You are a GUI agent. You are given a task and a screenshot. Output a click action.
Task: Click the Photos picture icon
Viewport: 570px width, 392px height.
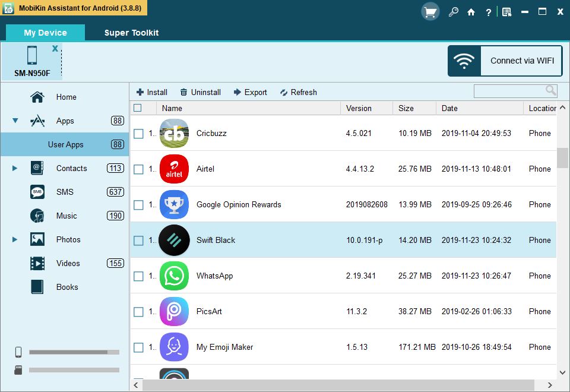[37, 239]
